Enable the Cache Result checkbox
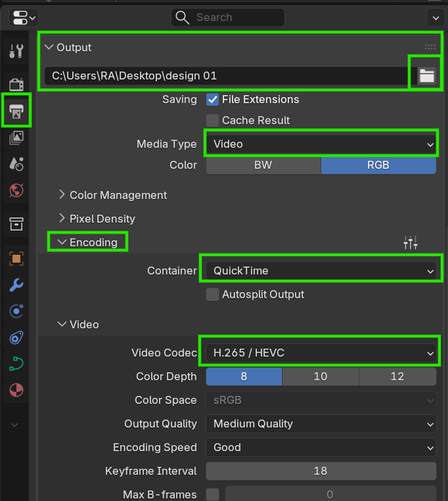Viewport: 448px width, 501px height. [x=212, y=120]
